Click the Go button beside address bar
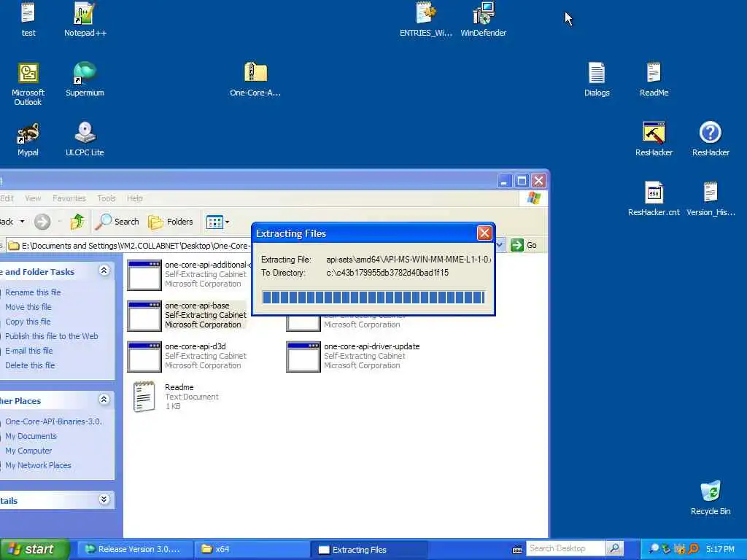The height and width of the screenshot is (560, 747). (x=524, y=245)
